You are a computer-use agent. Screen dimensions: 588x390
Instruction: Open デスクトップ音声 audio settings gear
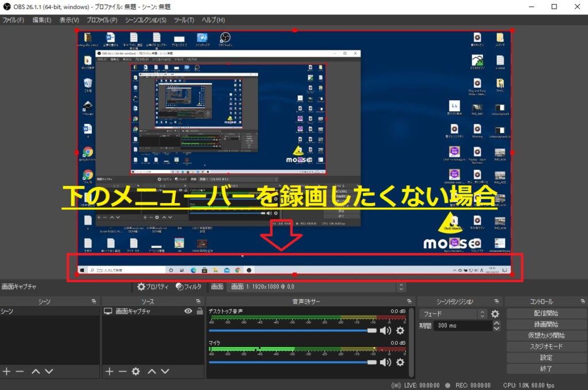tap(400, 330)
